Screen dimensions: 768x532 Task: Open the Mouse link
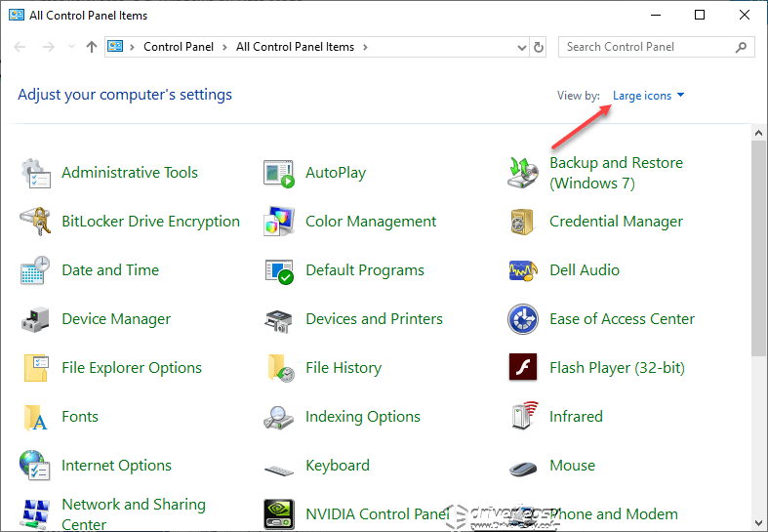point(572,466)
